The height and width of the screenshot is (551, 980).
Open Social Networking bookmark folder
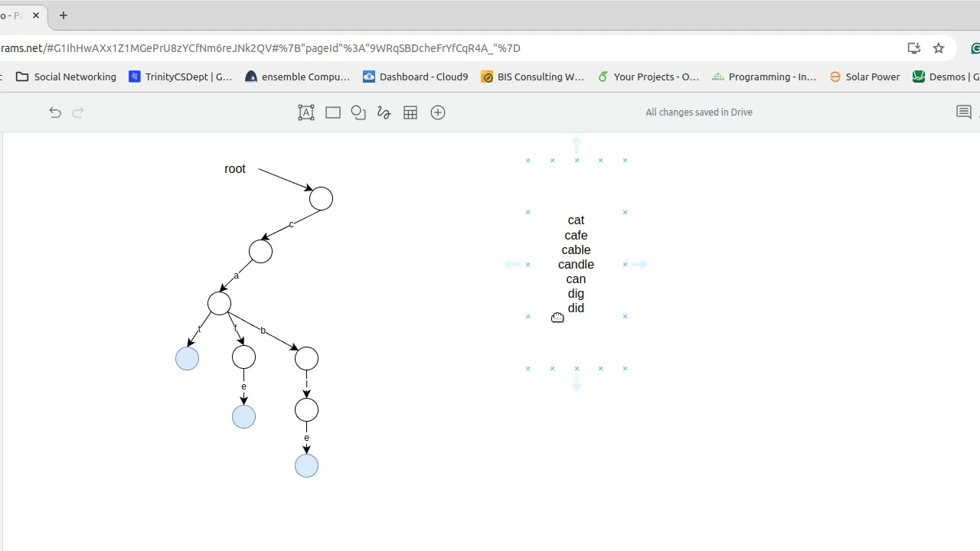66,77
